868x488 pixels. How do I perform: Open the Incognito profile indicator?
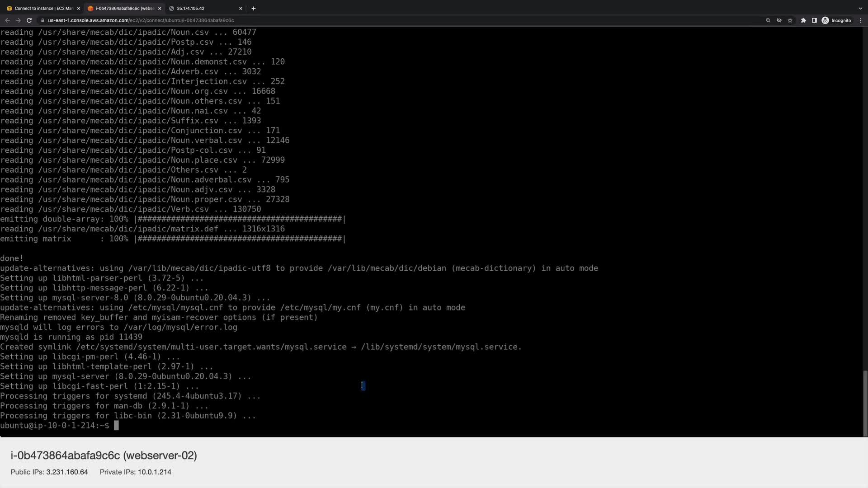[836, 20]
